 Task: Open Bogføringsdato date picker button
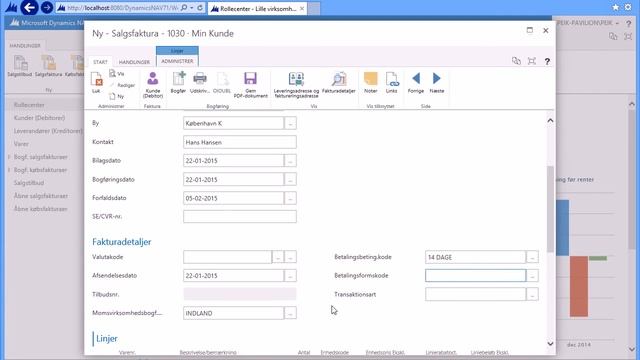(290, 180)
